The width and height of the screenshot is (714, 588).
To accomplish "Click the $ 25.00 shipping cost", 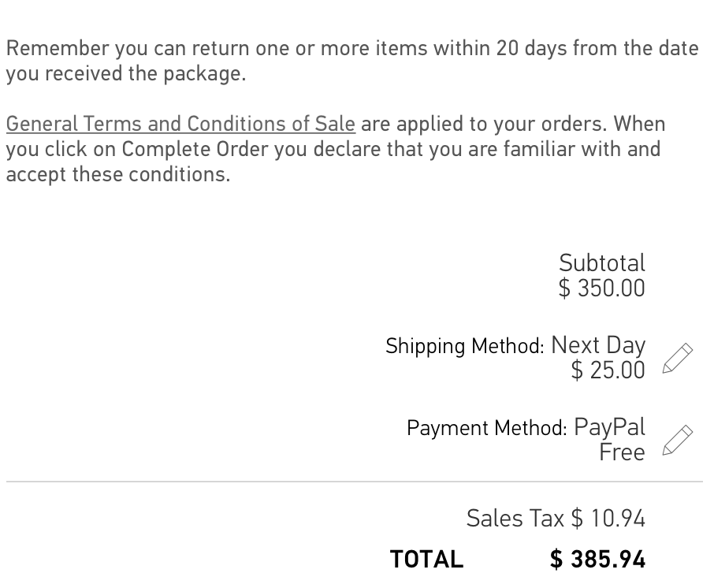I will (608, 370).
